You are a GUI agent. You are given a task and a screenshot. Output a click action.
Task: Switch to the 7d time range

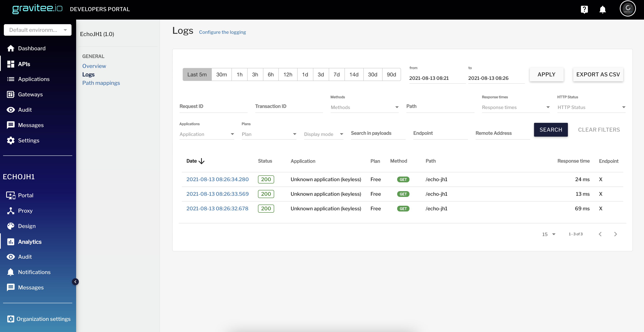click(337, 74)
